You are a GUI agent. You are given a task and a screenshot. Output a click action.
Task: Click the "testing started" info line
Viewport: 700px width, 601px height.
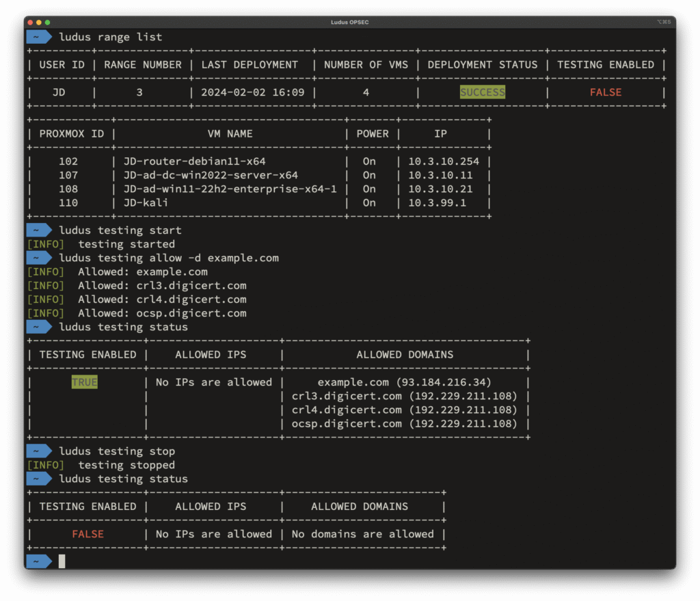[126, 244]
